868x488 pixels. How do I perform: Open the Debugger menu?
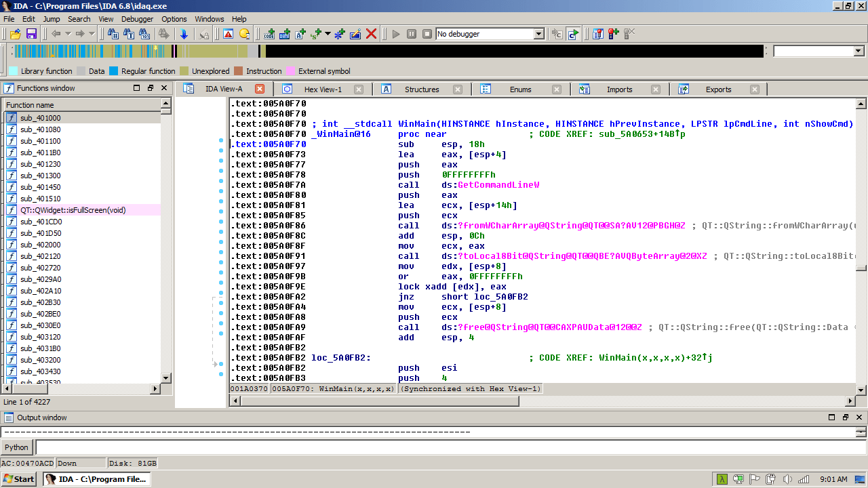(x=137, y=19)
